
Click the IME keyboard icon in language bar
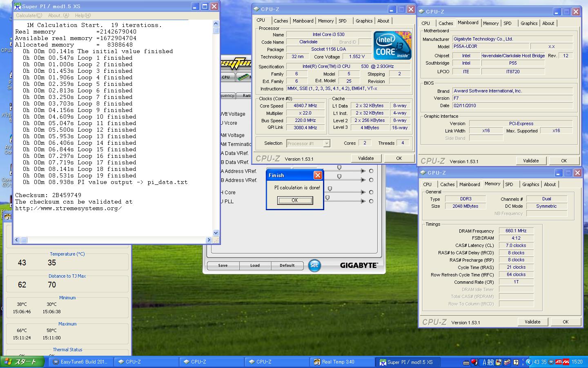click(x=466, y=362)
